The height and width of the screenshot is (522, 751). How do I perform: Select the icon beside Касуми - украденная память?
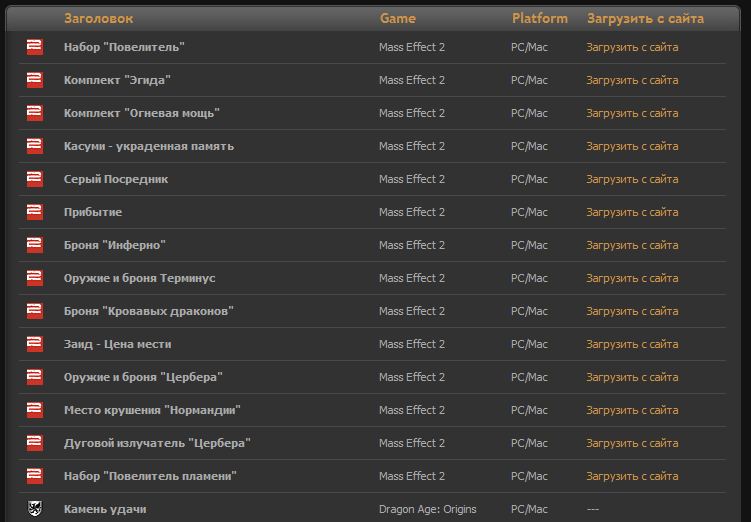coord(35,146)
